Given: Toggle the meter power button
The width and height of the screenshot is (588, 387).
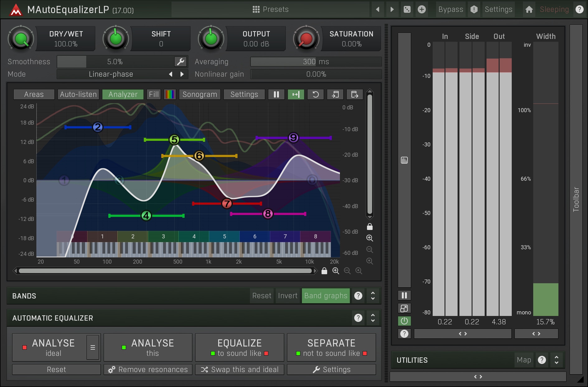Looking at the screenshot, I should click(404, 321).
